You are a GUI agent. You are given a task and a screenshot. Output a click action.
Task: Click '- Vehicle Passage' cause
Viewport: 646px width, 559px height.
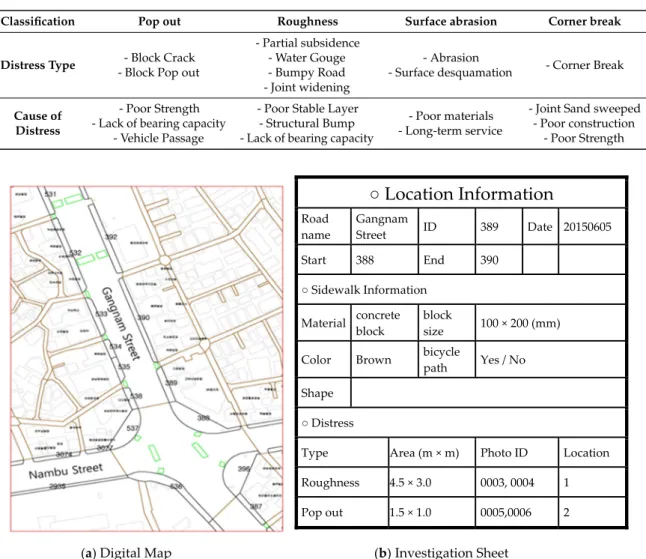click(159, 138)
